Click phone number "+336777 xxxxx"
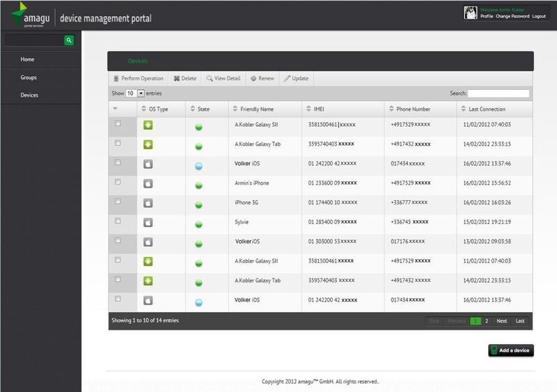557x392 pixels. tap(409, 203)
